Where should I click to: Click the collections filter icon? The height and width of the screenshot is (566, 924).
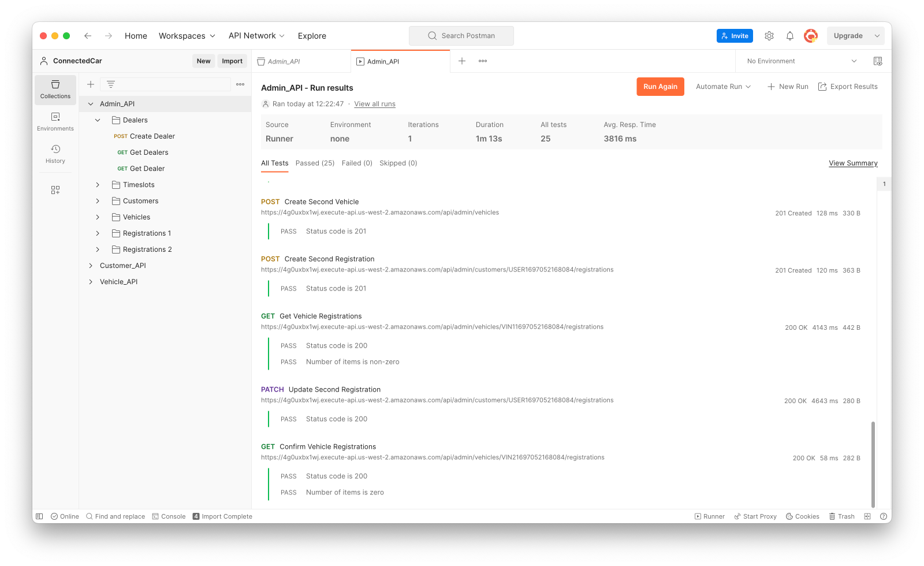click(111, 84)
